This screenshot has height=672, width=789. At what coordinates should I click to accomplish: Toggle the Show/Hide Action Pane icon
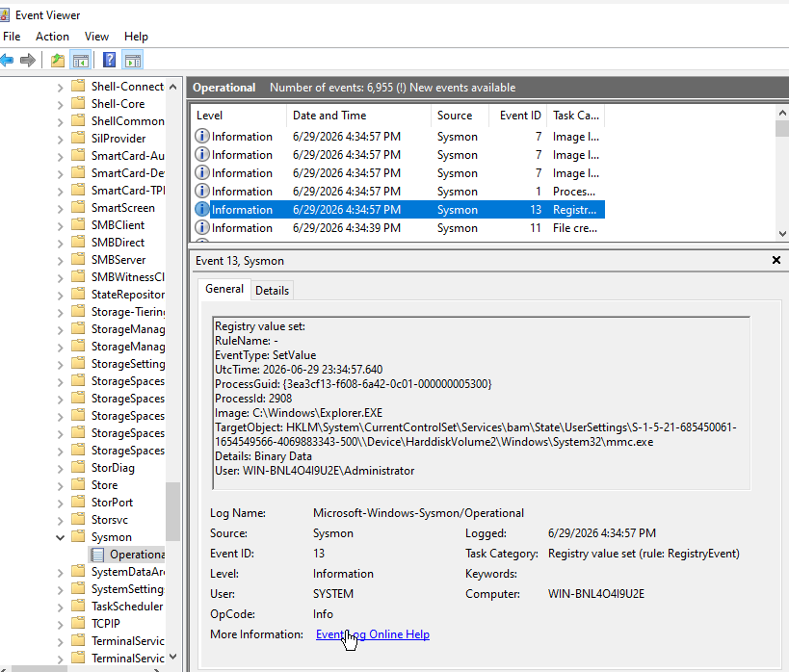coord(133,61)
